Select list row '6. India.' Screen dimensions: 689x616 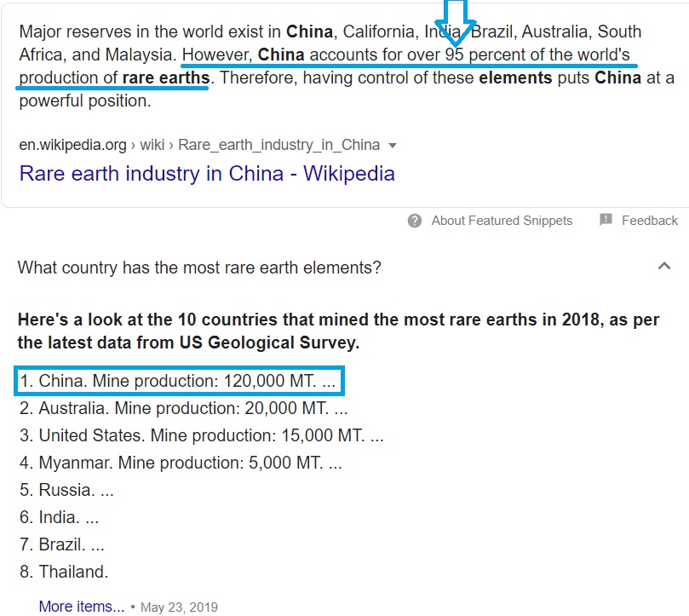point(59,517)
